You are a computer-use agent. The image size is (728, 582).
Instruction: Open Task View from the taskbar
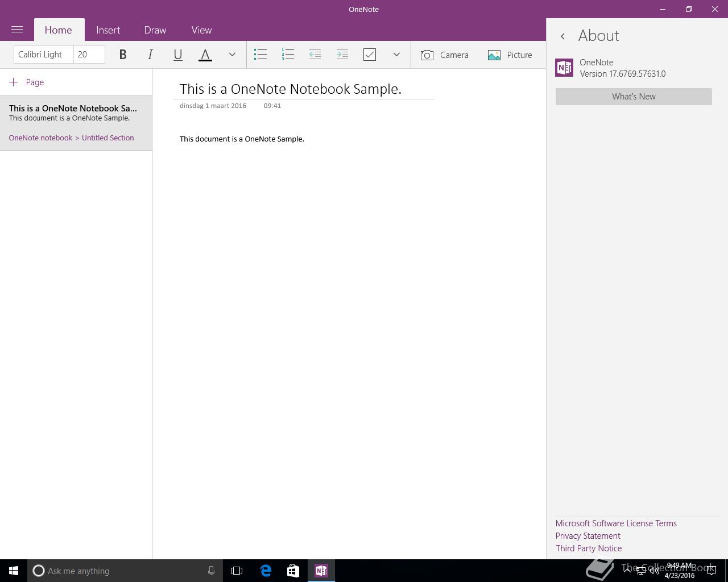click(x=237, y=571)
